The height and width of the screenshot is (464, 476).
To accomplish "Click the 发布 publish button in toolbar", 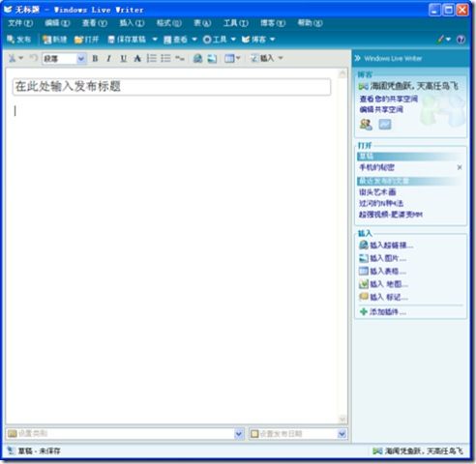I will 18,40.
